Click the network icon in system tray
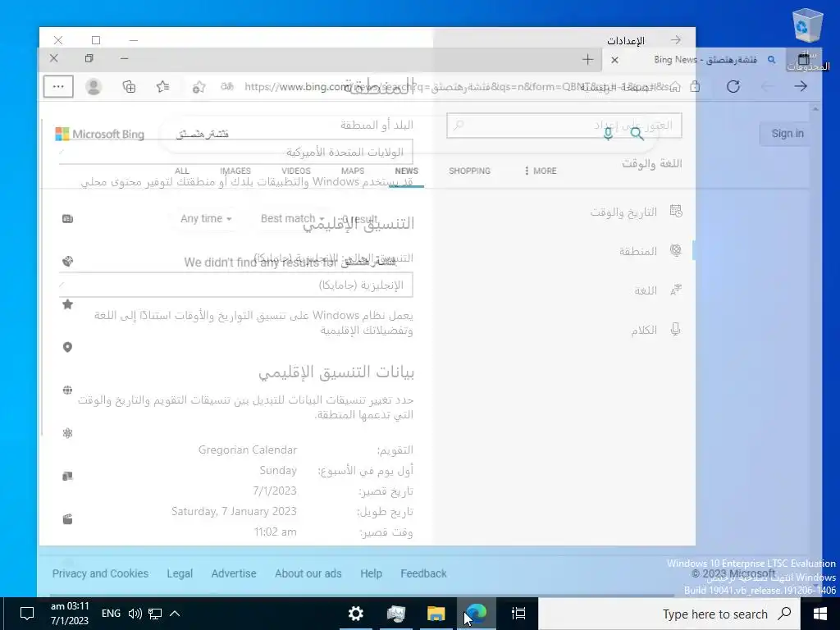 pos(155,614)
